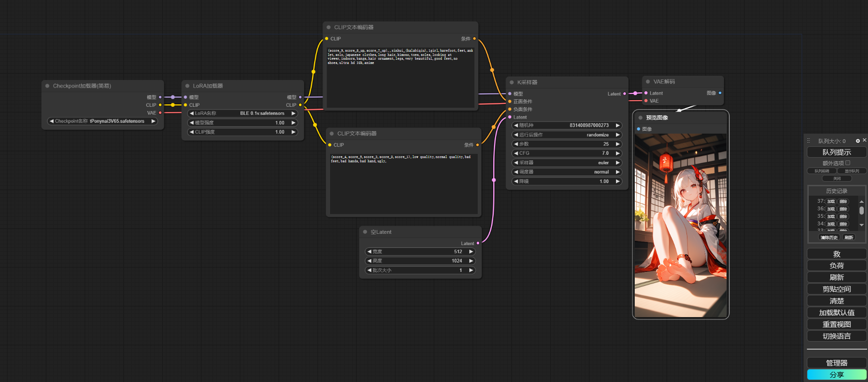Load history entry 37 with 加载
The width and height of the screenshot is (868, 382).
tap(831, 201)
